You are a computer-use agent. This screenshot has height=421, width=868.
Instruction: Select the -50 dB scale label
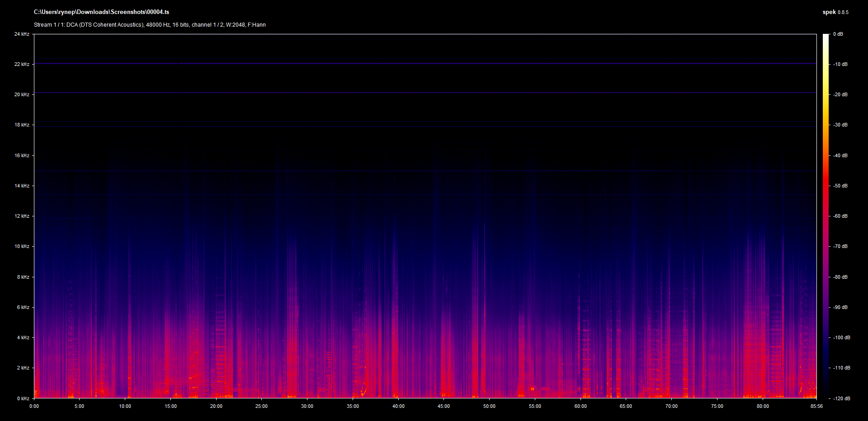pyautogui.click(x=840, y=186)
